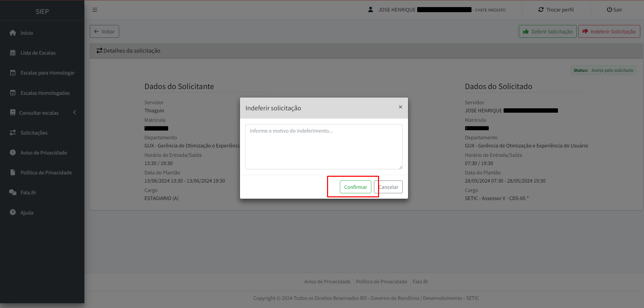Click the Dados do Solicitante heading
This screenshot has width=644, height=308.
click(x=179, y=86)
